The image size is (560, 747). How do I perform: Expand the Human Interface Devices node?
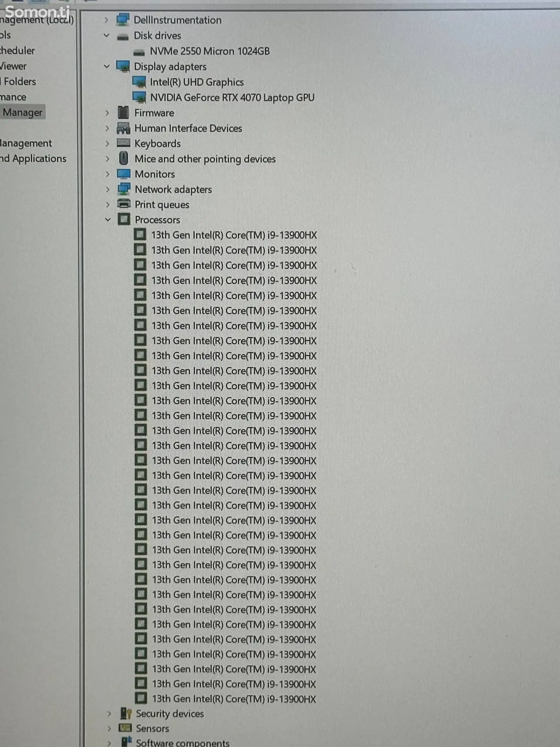tap(107, 128)
